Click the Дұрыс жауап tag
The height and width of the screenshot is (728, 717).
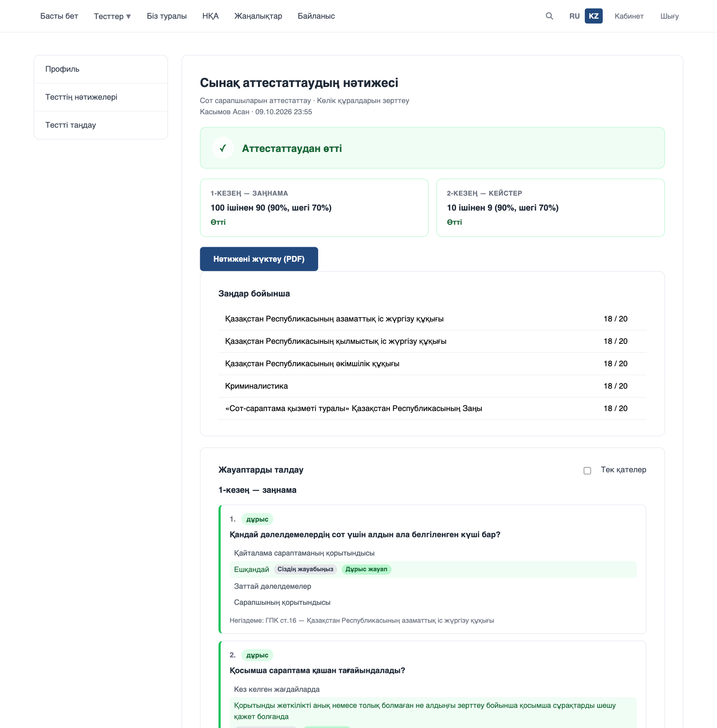click(366, 569)
